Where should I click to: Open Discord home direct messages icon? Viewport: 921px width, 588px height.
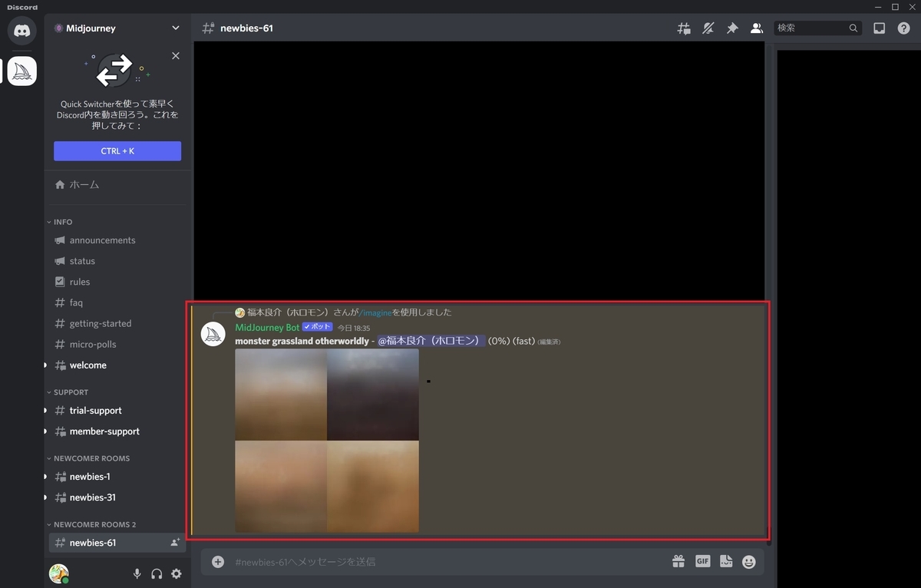point(22,31)
